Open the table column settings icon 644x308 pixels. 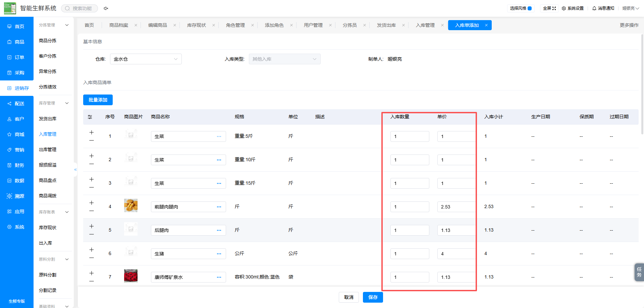[x=90, y=117]
